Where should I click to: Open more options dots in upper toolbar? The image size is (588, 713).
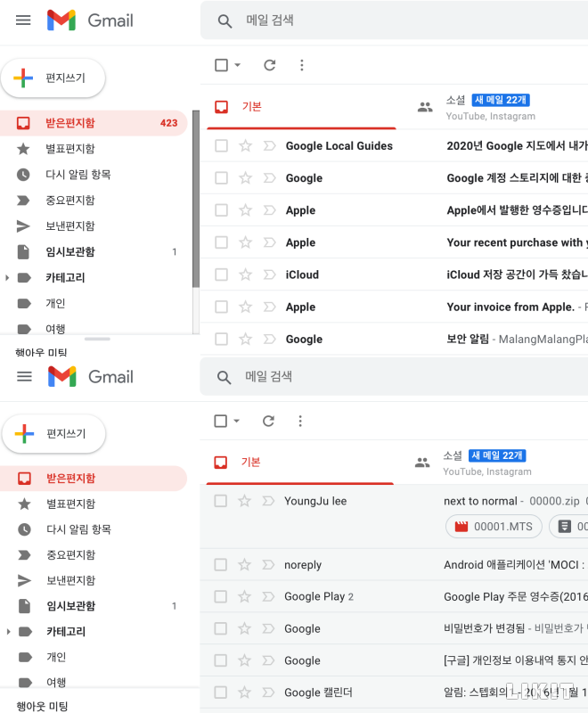tap(302, 65)
